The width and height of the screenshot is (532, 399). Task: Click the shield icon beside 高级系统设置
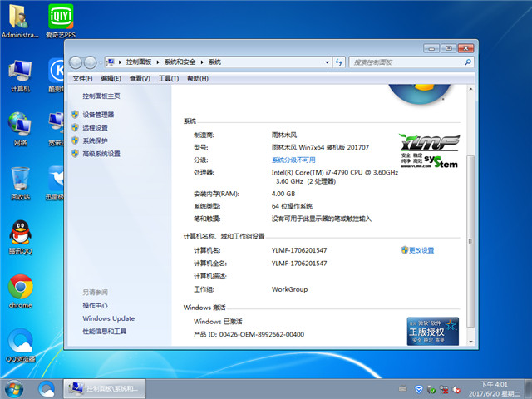pos(75,153)
